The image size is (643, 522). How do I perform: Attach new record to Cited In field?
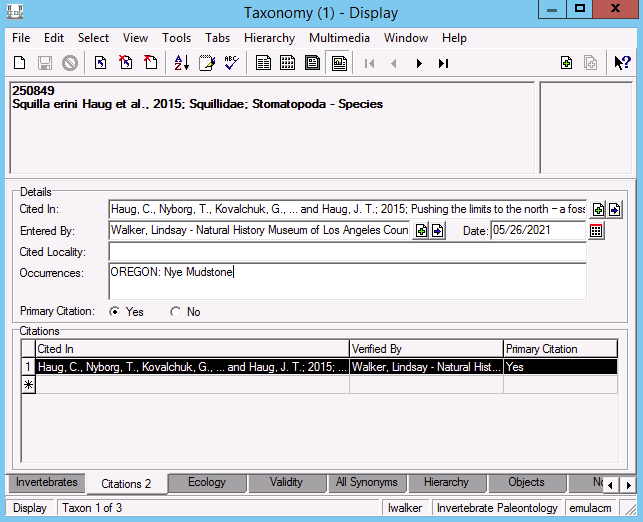pos(598,210)
